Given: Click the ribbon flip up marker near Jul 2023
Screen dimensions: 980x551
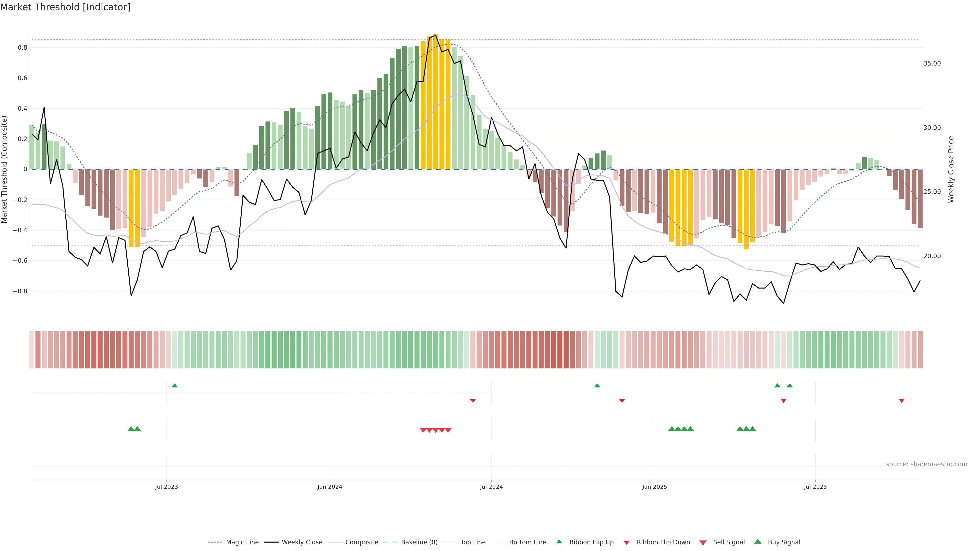Looking at the screenshot, I should (175, 386).
